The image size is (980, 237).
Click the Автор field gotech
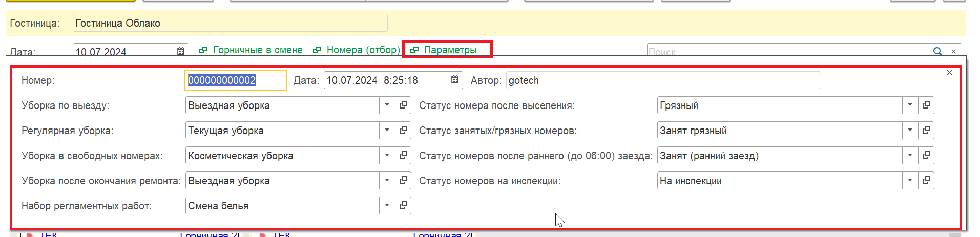[x=663, y=80]
